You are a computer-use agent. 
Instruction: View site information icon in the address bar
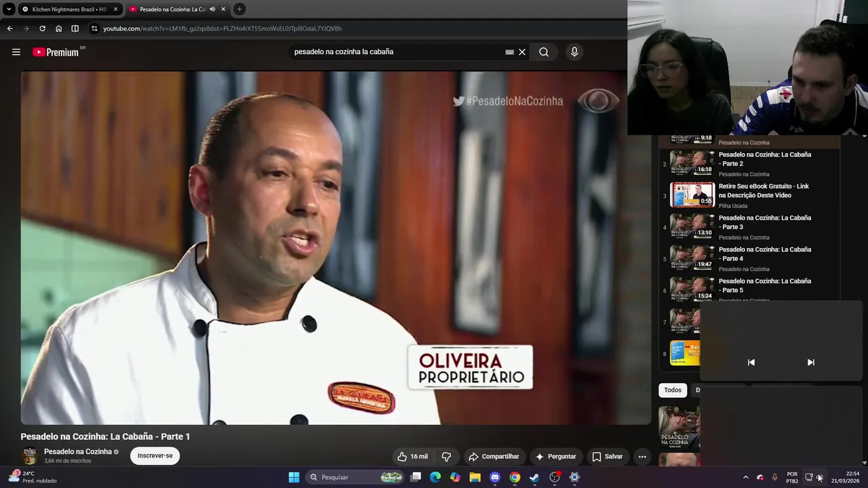click(94, 28)
